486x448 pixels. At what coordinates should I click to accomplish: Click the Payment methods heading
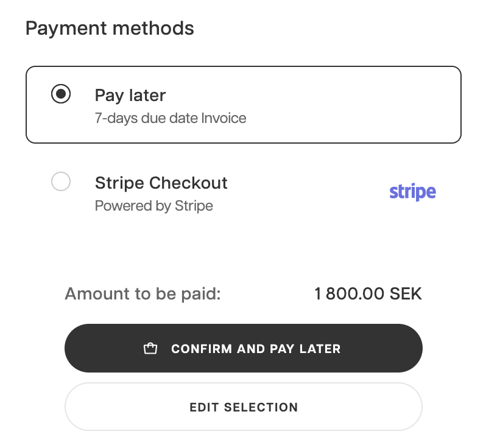pos(110,28)
